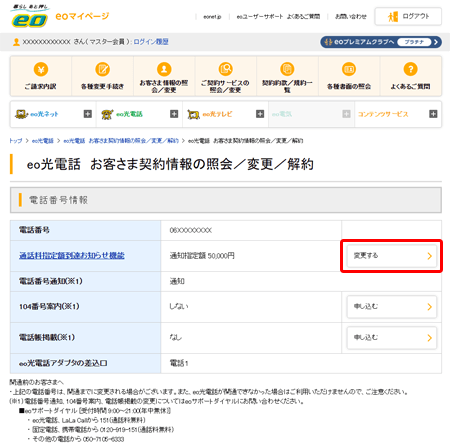Screen dimensions: 450x448
Task: Click the ログアウト button
Action: 408,16
